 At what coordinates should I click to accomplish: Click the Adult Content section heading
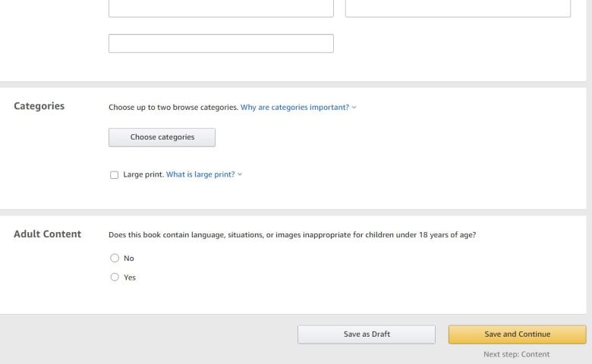pyautogui.click(x=47, y=234)
